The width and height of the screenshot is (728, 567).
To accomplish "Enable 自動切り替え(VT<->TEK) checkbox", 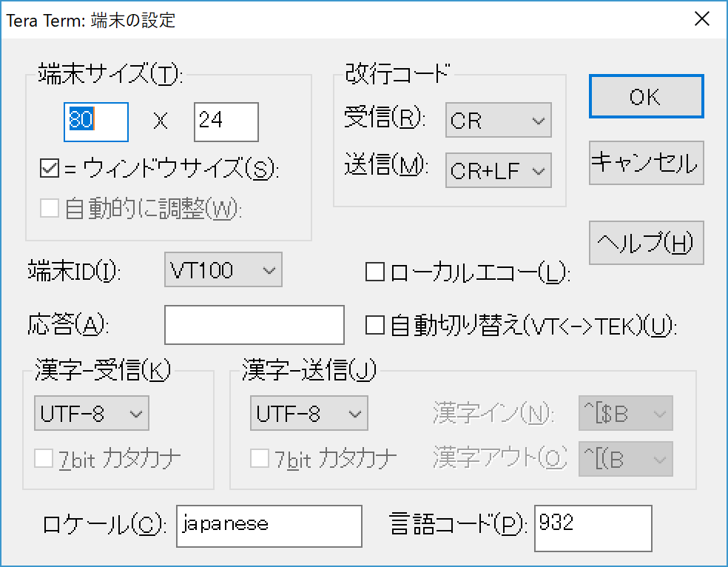I will tap(375, 326).
